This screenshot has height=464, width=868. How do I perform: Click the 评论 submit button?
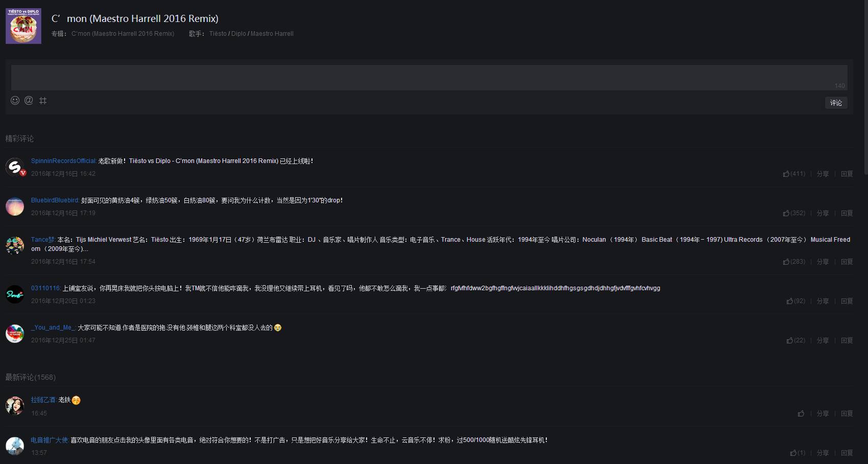pos(836,103)
